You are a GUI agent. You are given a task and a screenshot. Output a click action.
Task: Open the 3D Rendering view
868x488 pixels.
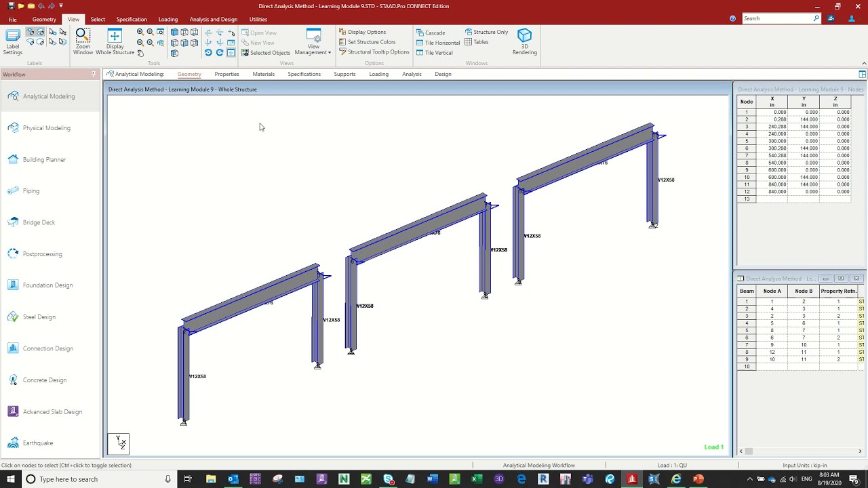tap(525, 42)
